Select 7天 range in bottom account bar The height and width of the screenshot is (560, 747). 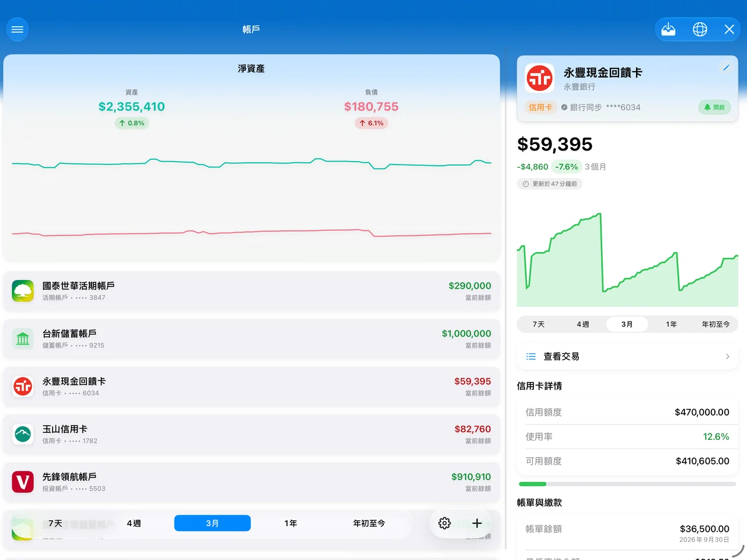tap(55, 523)
